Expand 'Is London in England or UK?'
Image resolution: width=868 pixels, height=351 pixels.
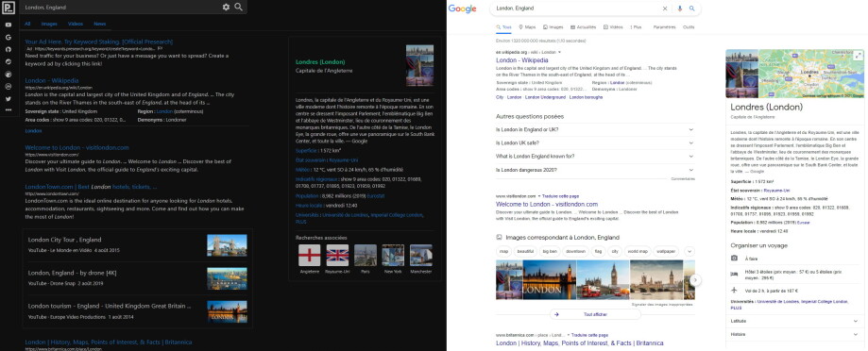(595, 129)
